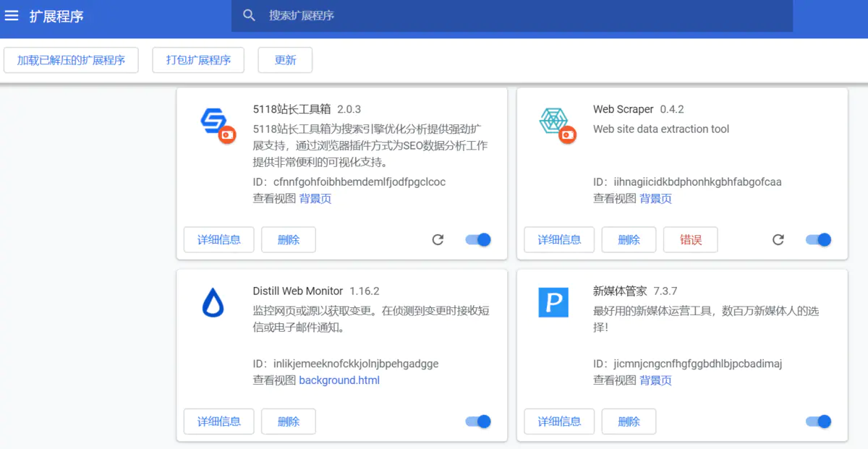868x449 pixels.
Task: Click the 扩展程序 page title
Action: pyautogui.click(x=56, y=16)
